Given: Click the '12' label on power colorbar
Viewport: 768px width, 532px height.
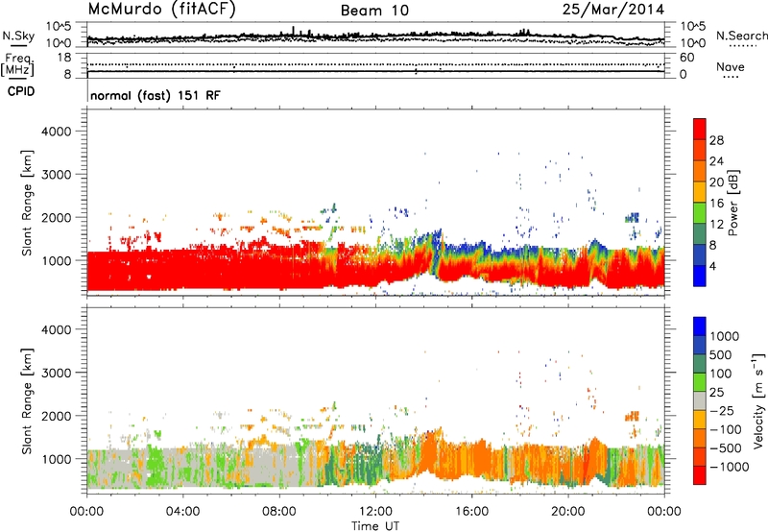Looking at the screenshot, I should point(716,225).
